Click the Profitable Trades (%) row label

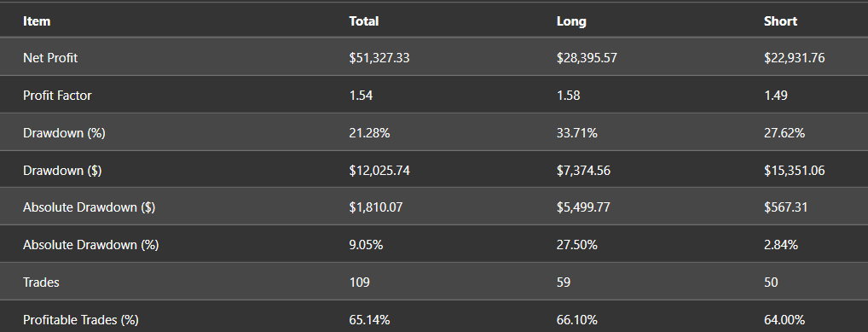(x=81, y=320)
